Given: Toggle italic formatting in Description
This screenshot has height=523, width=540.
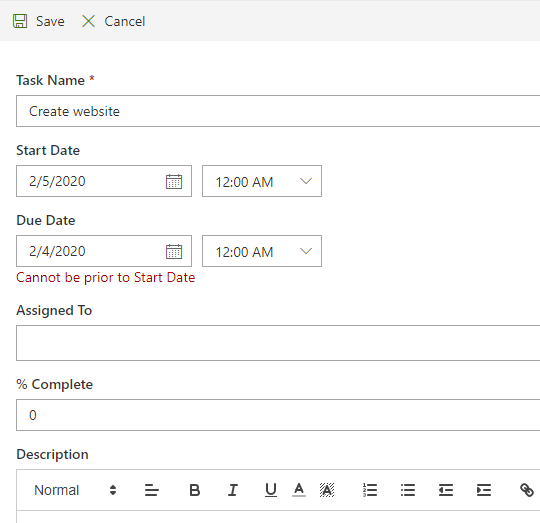Looking at the screenshot, I should tap(233, 490).
